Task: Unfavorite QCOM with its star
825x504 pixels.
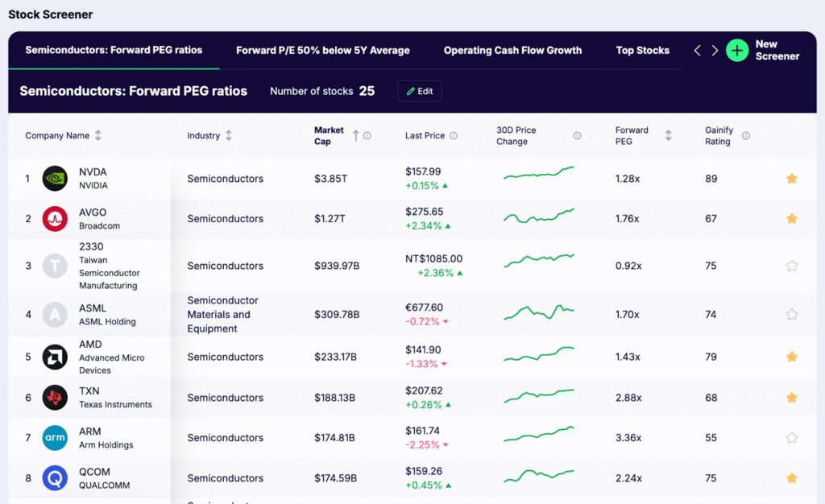Action: [x=792, y=478]
